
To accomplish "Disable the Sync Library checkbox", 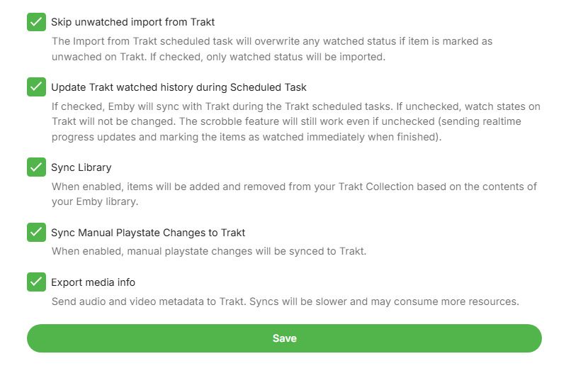I will pos(36,167).
